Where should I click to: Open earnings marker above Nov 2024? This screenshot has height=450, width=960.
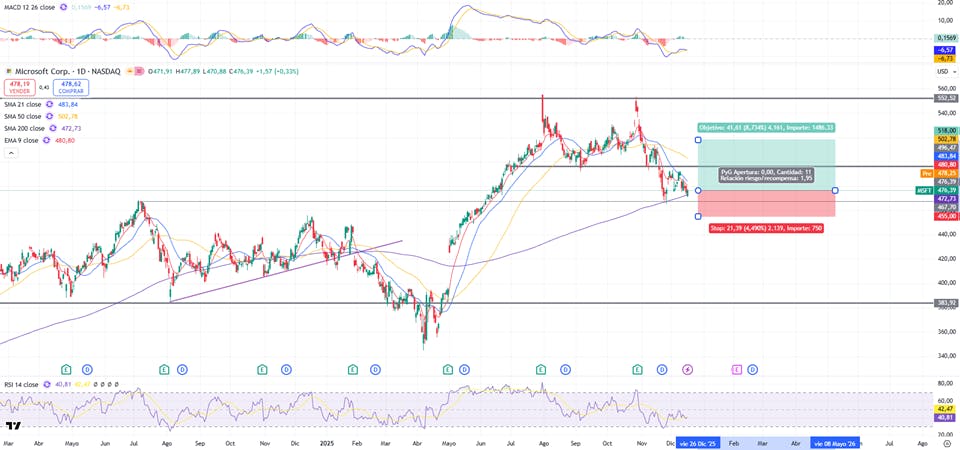pos(262,369)
